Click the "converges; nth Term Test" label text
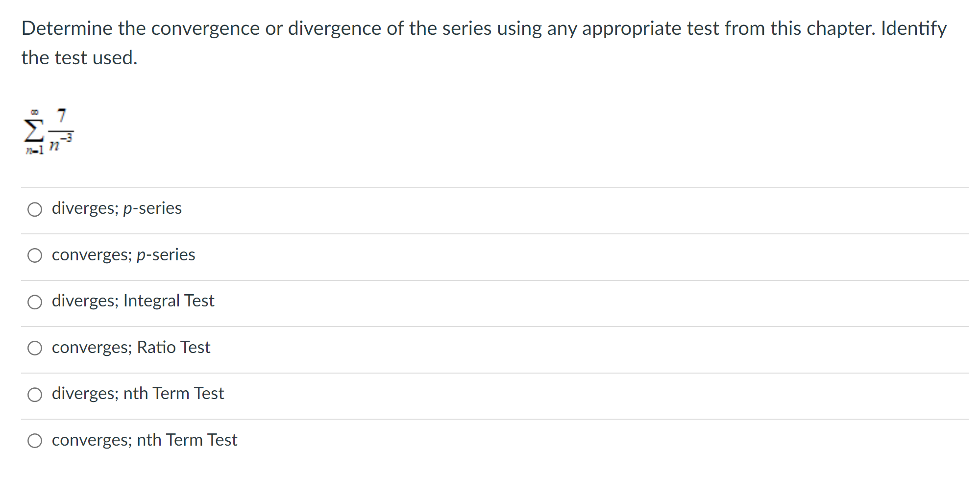The height and width of the screenshot is (478, 980). pyautogui.click(x=144, y=440)
